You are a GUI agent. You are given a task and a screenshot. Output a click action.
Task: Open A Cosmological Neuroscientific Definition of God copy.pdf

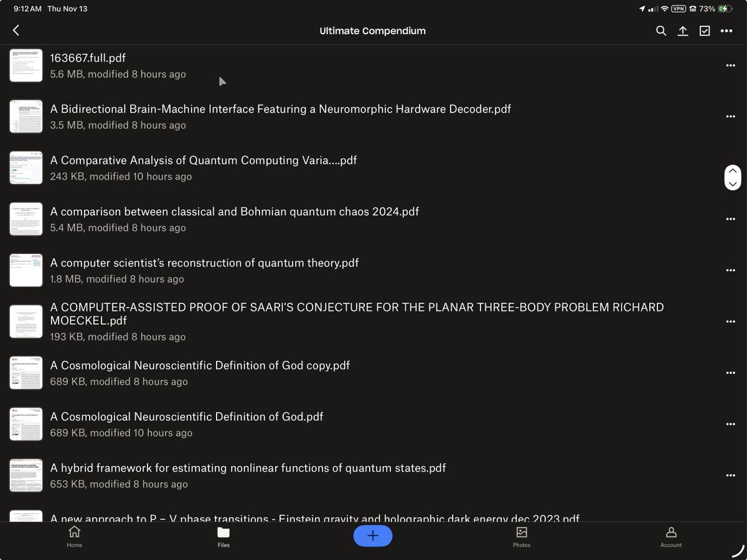200,365
